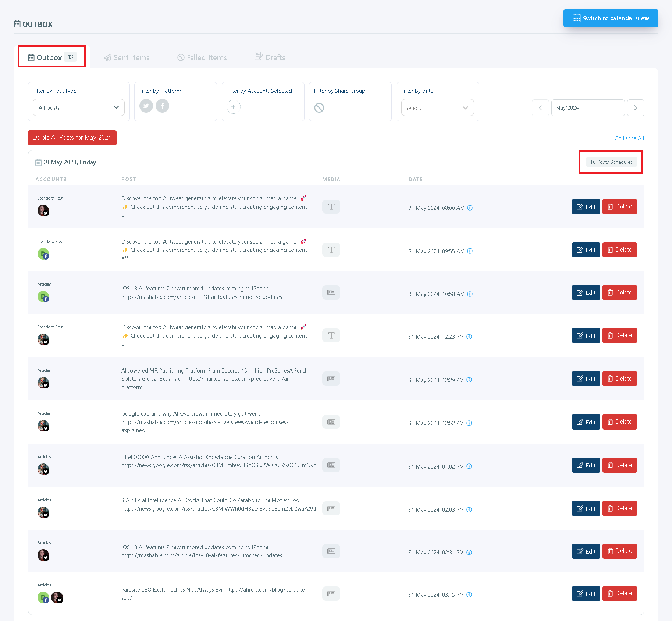Screen dimensions: 672x621
Task: Click the next month chevron arrow
Action: coord(636,108)
